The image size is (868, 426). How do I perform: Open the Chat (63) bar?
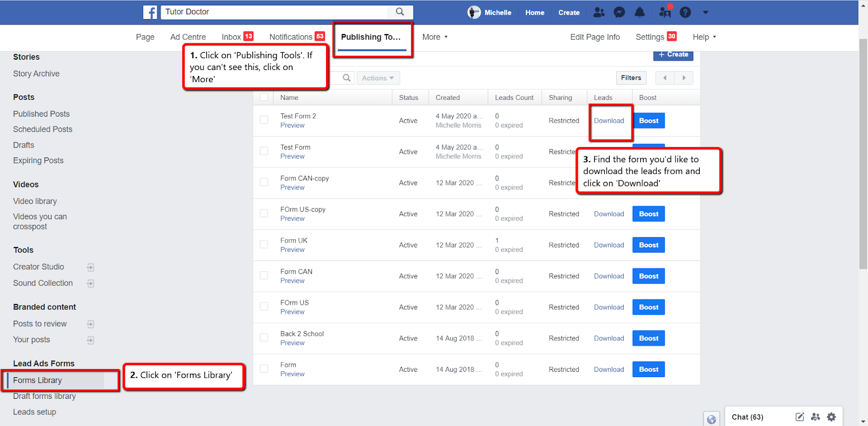pos(748,417)
